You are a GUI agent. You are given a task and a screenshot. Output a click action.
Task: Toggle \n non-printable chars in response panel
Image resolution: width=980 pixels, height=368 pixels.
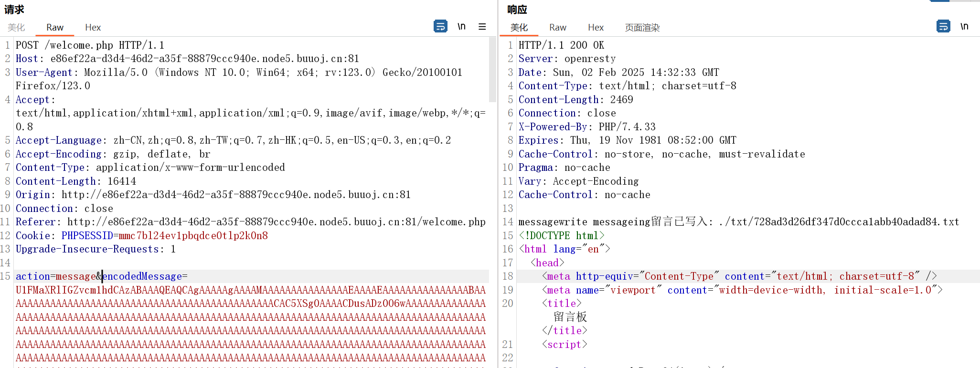(x=964, y=26)
